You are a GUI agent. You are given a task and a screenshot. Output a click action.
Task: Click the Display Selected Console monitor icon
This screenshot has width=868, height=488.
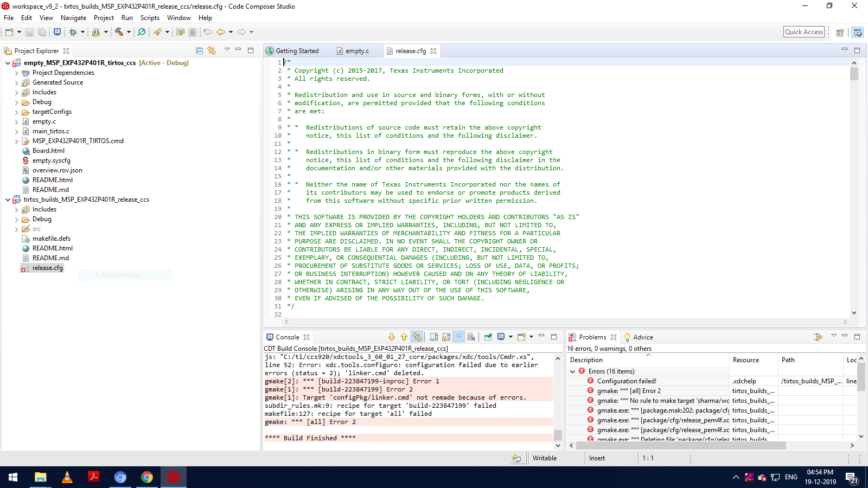coord(501,337)
